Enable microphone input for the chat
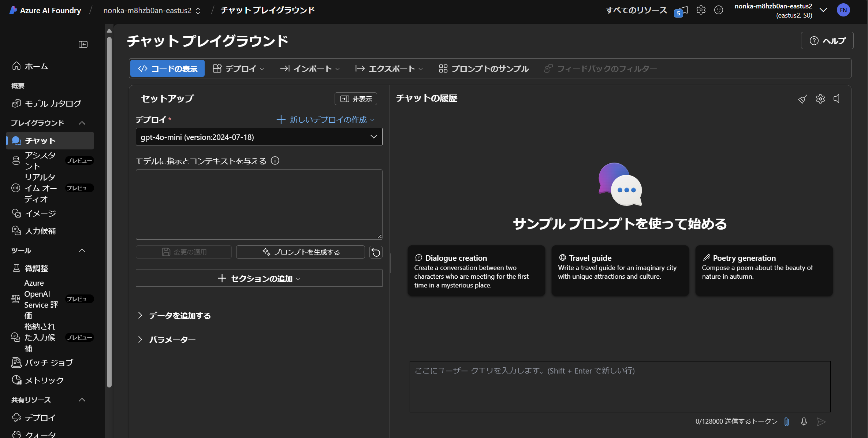This screenshot has height=438, width=868. pos(804,422)
